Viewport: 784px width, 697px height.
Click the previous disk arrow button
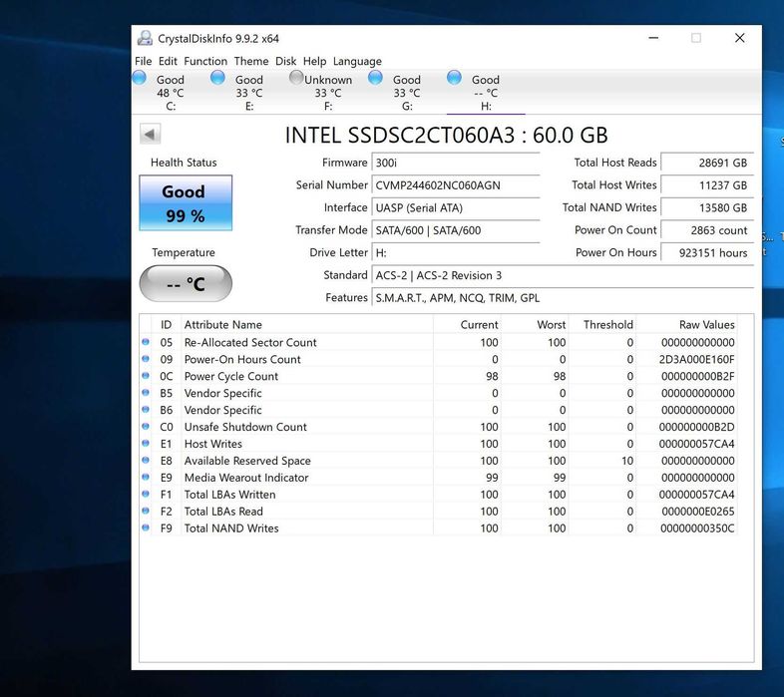coord(150,134)
